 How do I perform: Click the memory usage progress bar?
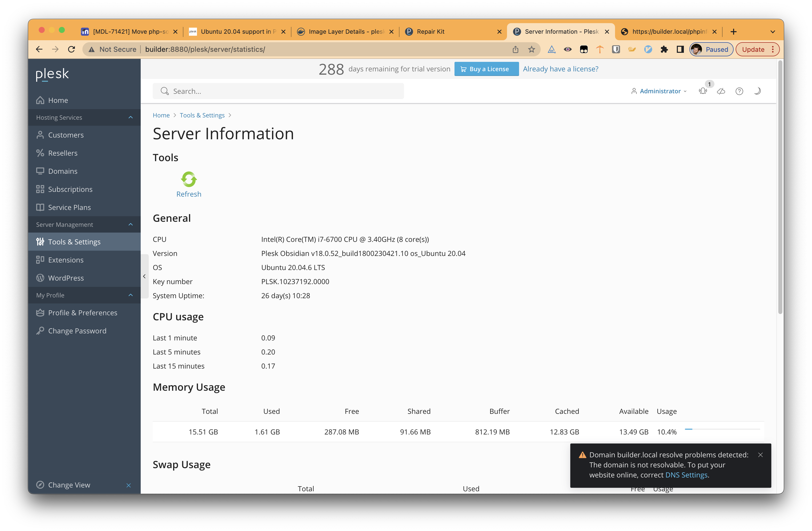(x=722, y=429)
